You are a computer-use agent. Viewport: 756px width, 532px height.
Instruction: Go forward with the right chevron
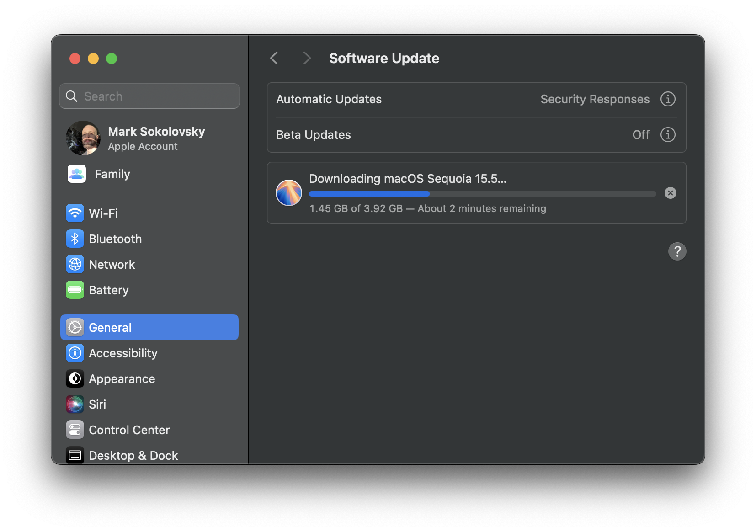307,58
